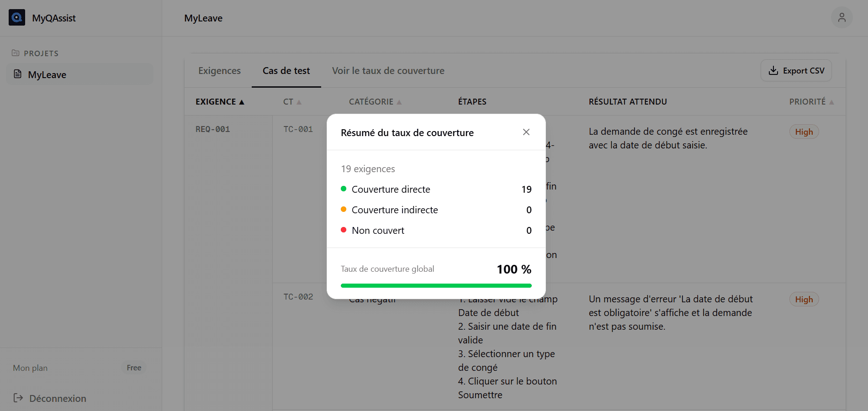The image size is (868, 411).
Task: Click the red Non couvert dot
Action: click(344, 230)
